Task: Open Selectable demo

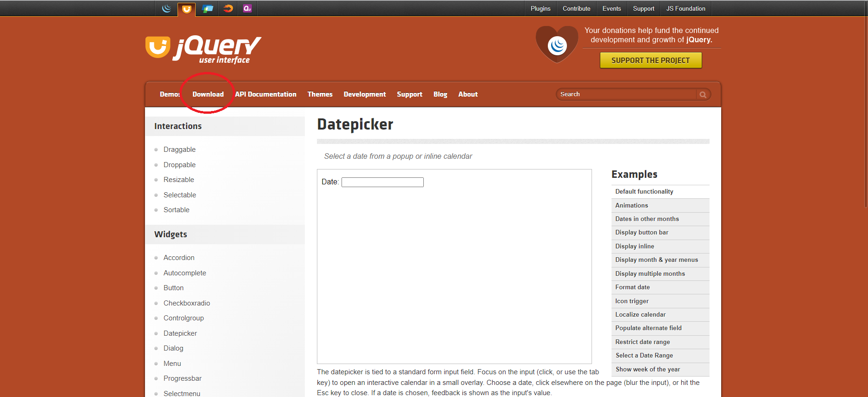Action: [180, 195]
